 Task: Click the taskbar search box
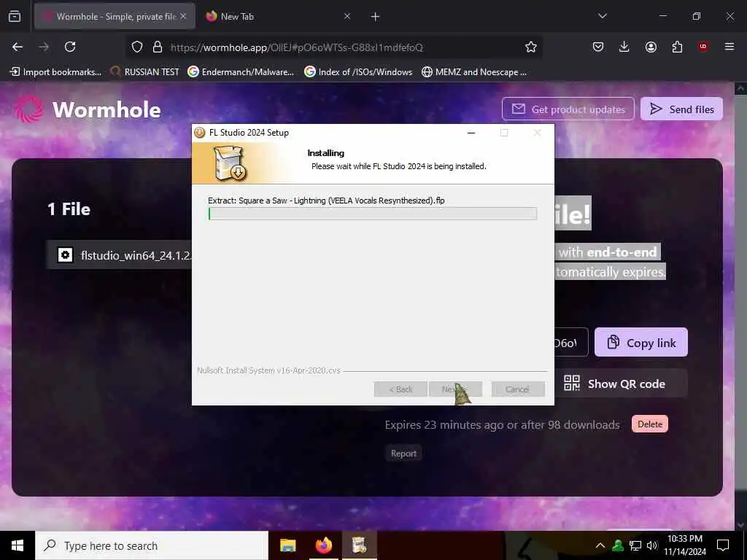(x=152, y=545)
